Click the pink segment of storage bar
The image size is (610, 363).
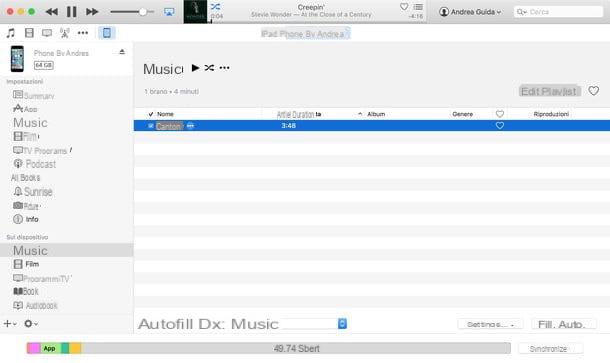click(33, 348)
